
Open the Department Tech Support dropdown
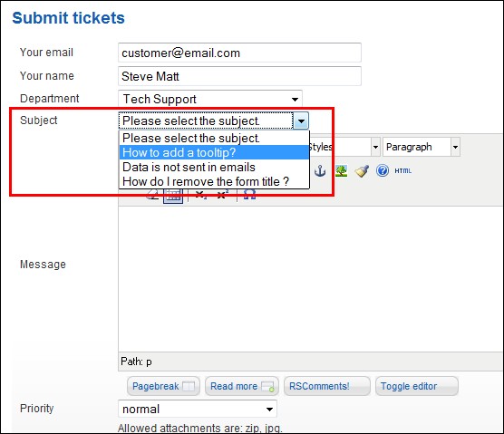(x=210, y=99)
